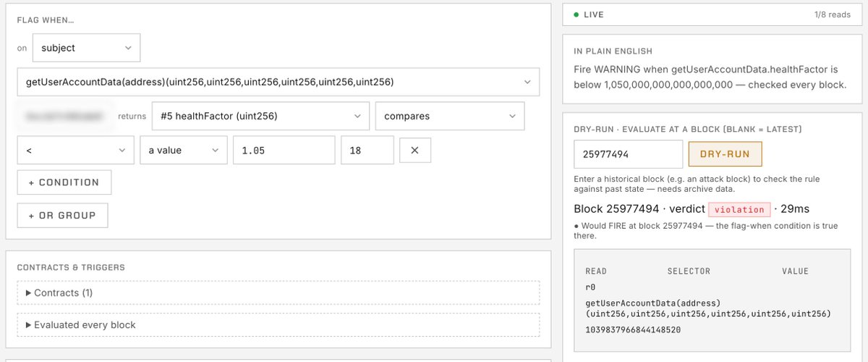Expand the 'Contracts (1)' section
Viewport: 868px width, 362px height.
point(278,292)
